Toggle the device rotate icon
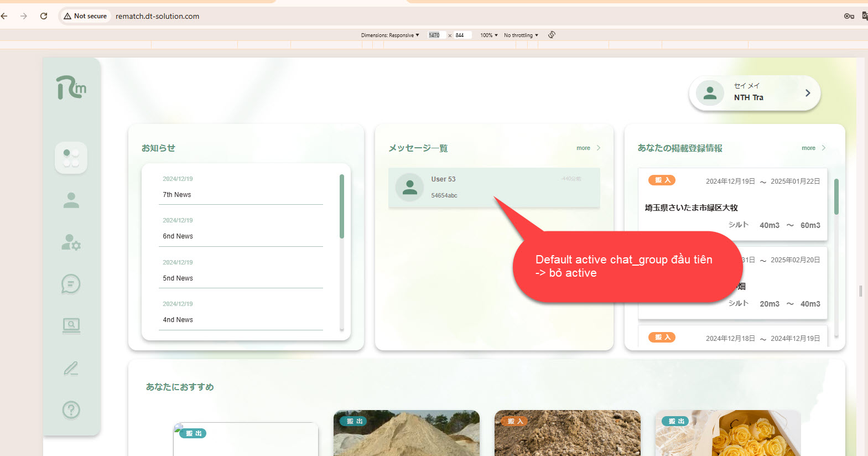Viewport: 868px width, 456px height. [x=552, y=35]
